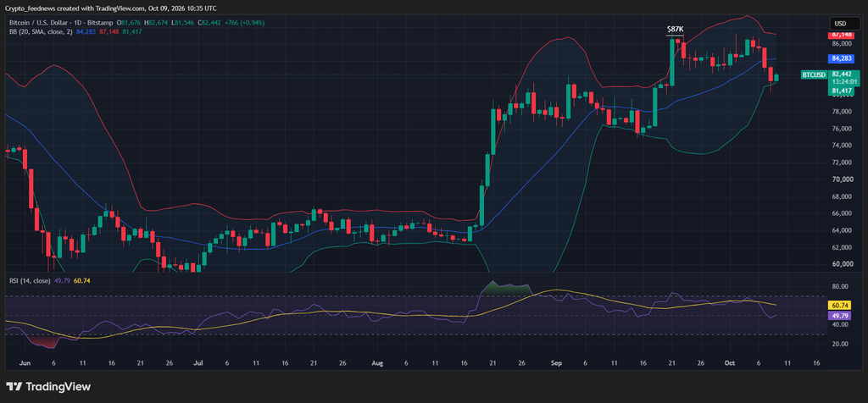Click the 20.00 RSI axis label

tap(840, 344)
